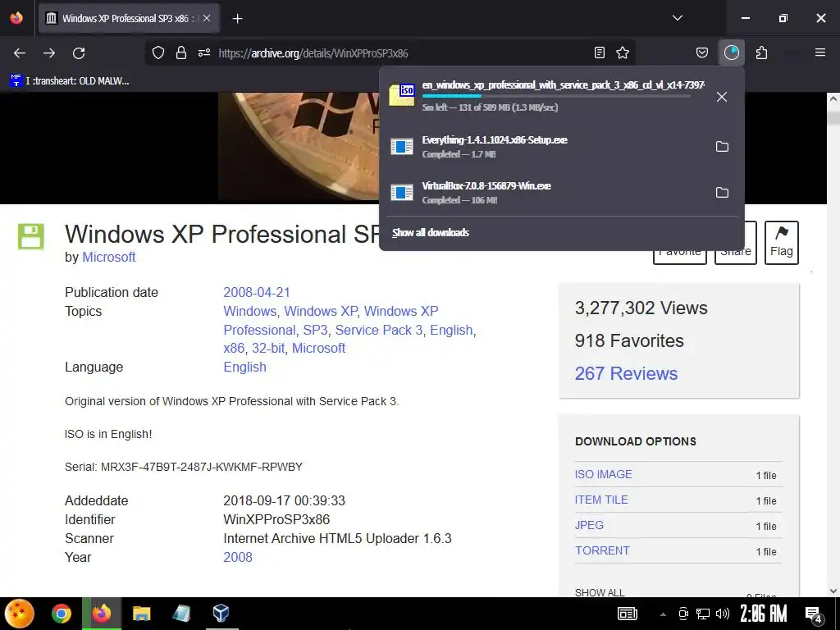Click the ISO download progress bar

coord(555,96)
